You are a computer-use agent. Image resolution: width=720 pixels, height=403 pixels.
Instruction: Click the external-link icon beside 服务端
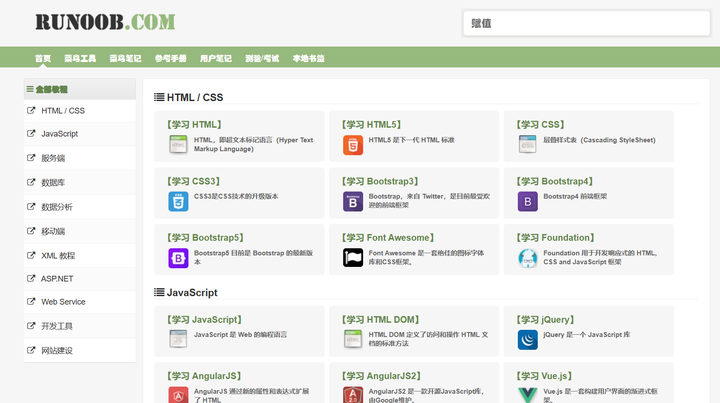point(31,157)
